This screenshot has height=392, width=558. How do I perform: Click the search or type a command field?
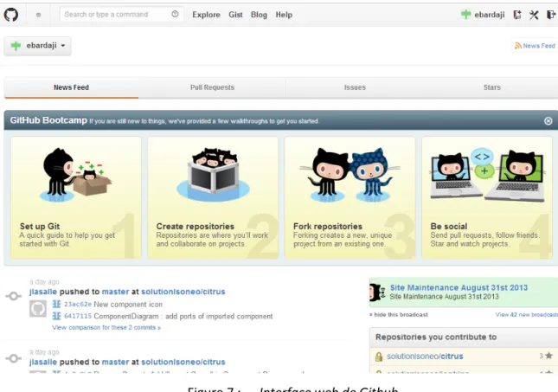click(121, 15)
